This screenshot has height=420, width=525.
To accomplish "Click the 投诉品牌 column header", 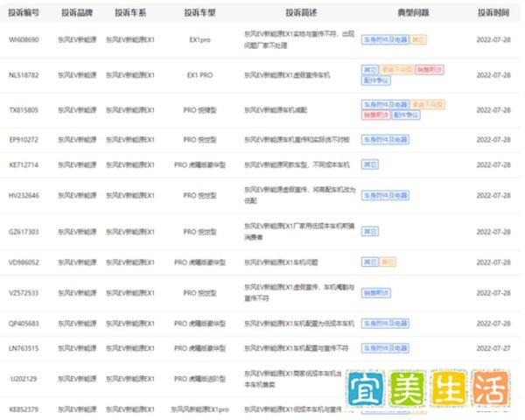I will point(77,13).
